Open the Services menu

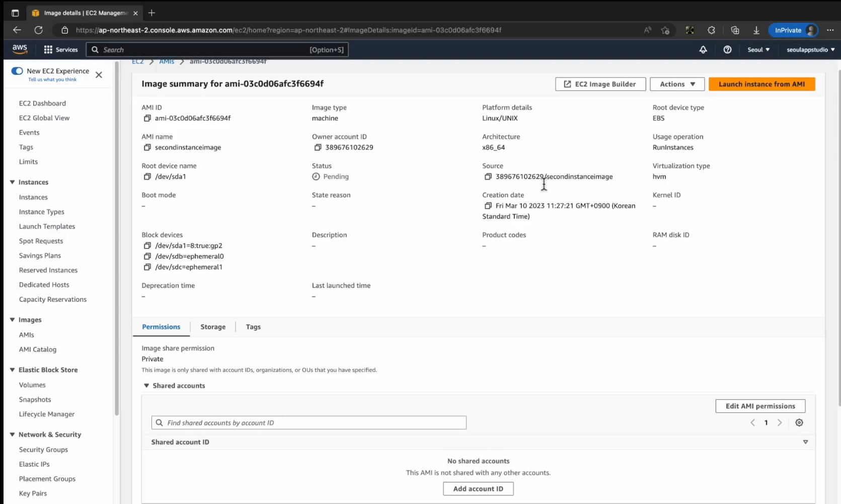[61, 50]
